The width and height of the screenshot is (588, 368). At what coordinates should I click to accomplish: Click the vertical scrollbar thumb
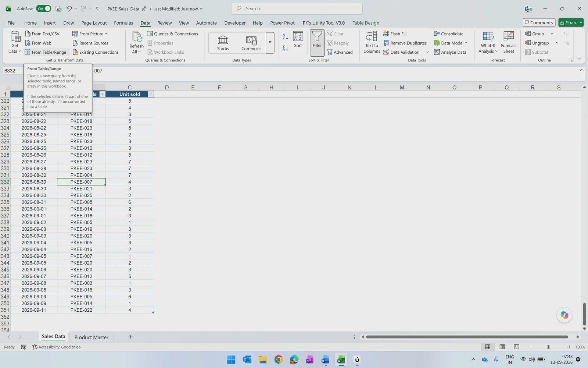(584, 314)
